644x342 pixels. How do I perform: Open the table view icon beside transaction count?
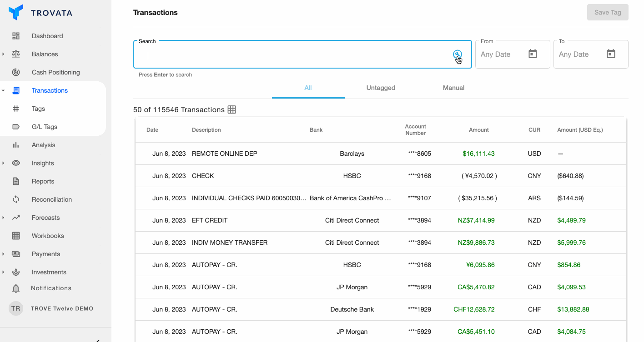232,109
